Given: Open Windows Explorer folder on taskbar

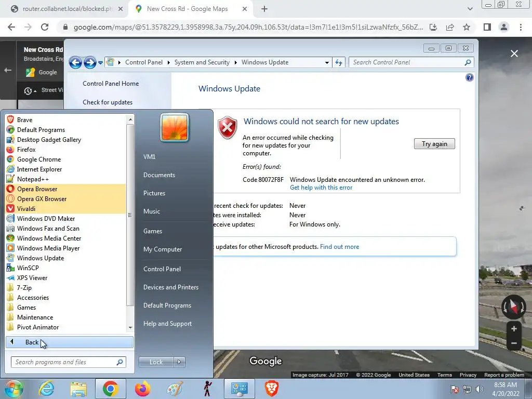Looking at the screenshot, I should [78, 389].
